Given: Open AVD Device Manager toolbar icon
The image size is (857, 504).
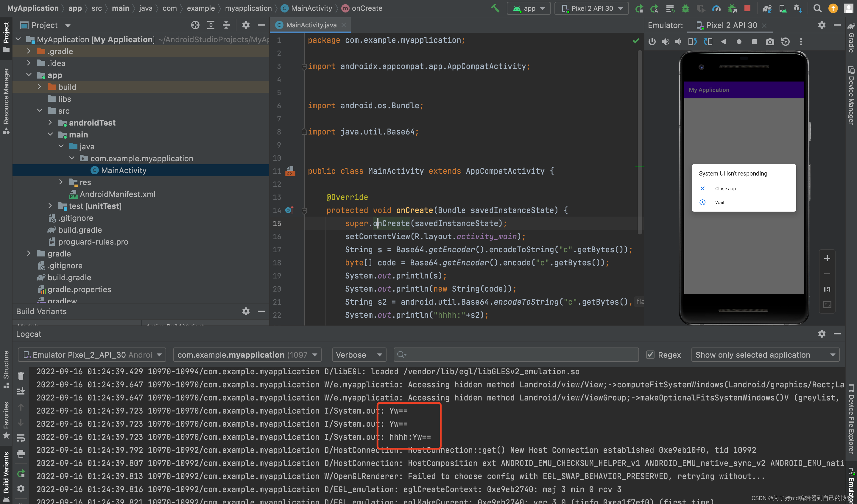Looking at the screenshot, I should 783,9.
